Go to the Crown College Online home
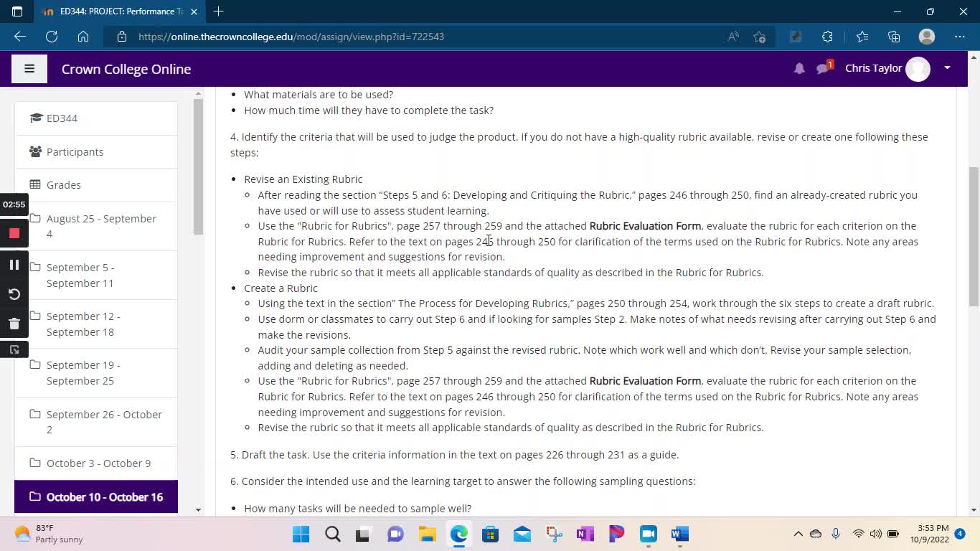Viewport: 980px width, 551px height. point(126,69)
